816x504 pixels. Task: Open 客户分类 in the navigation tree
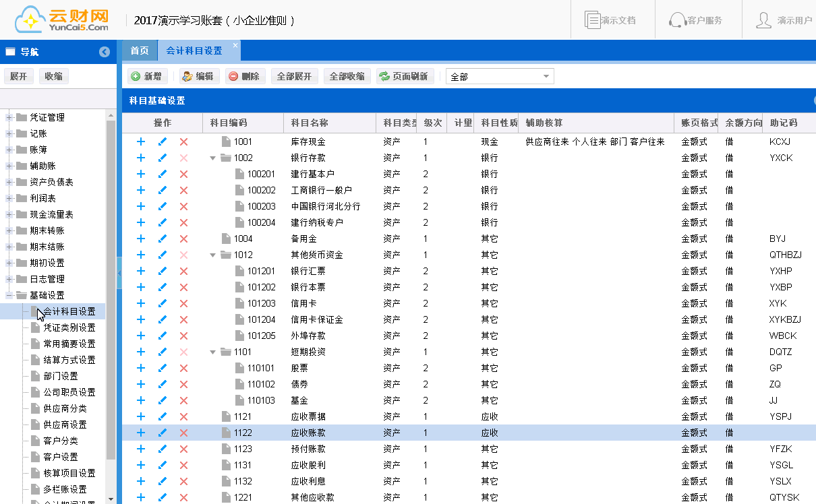pyautogui.click(x=61, y=441)
